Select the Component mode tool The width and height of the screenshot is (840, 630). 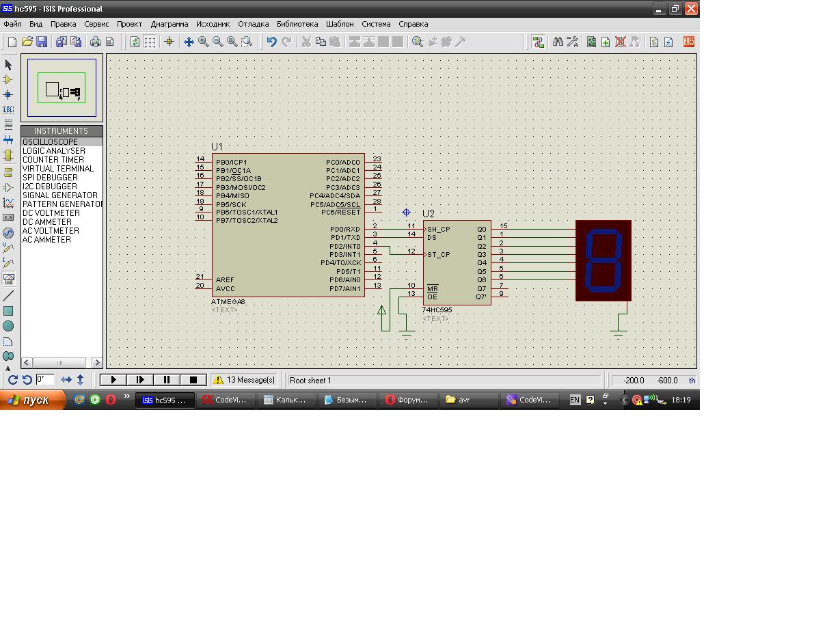[x=8, y=80]
